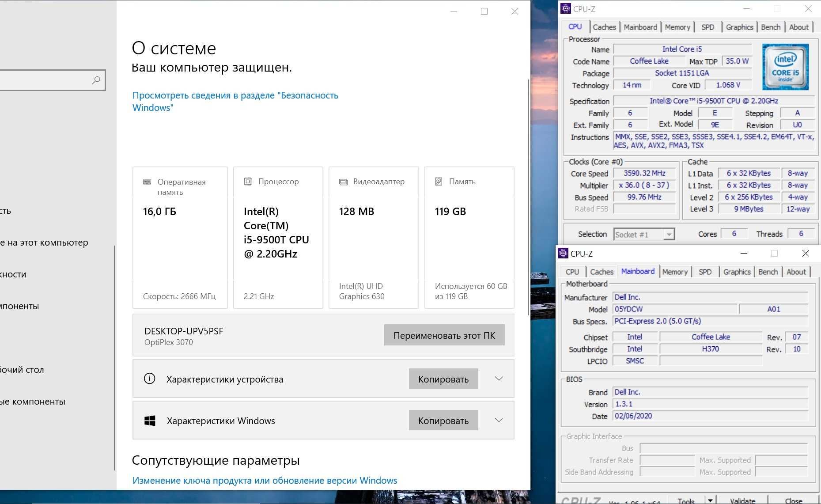Click the Оперативная память 16,0 ГБ card

coord(180,238)
